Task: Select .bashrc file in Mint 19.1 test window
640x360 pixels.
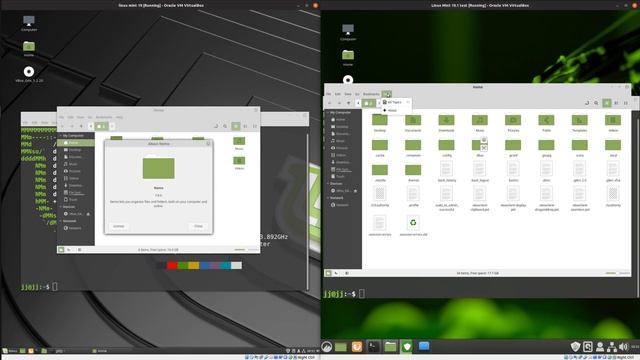Action: pos(513,171)
